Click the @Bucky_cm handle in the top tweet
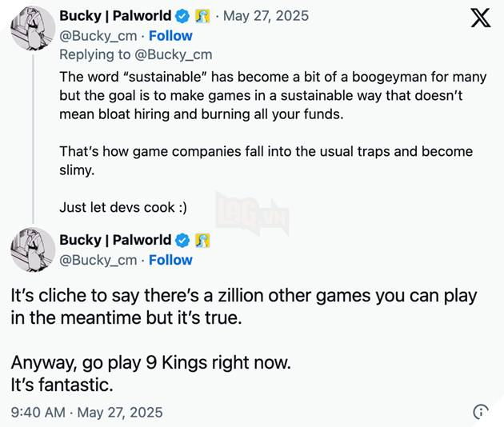This screenshot has height=427, width=504. click(98, 36)
